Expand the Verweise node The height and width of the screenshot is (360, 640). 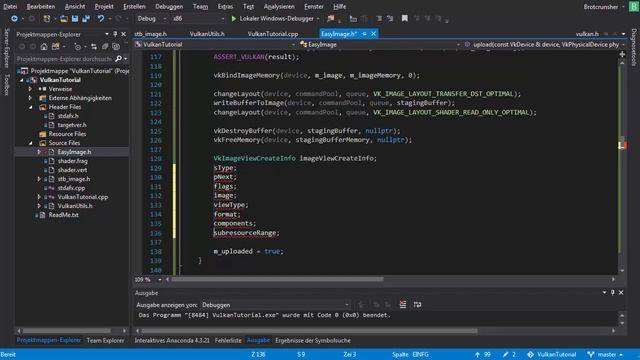tap(30, 89)
